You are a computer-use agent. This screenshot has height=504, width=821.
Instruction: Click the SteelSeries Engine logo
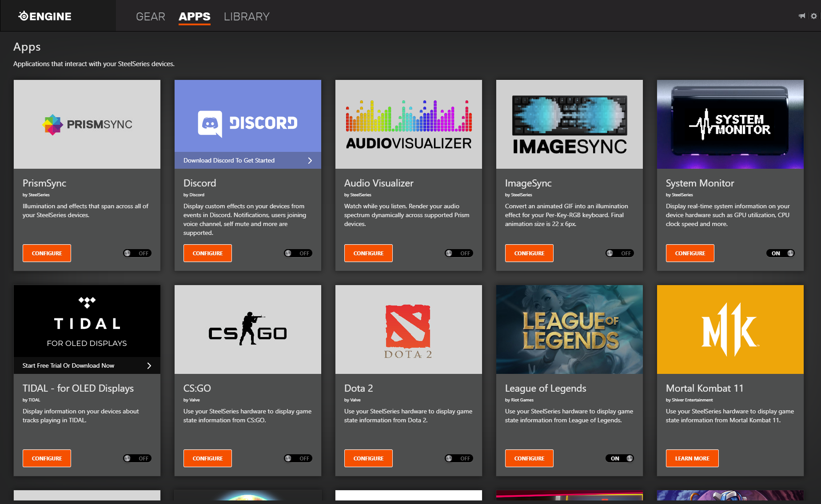click(x=45, y=16)
